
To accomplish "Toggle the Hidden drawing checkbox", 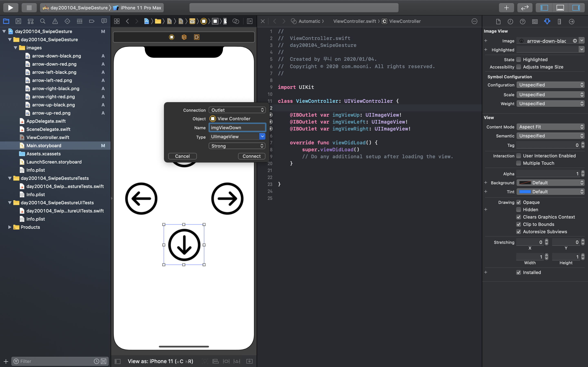I will (x=519, y=210).
